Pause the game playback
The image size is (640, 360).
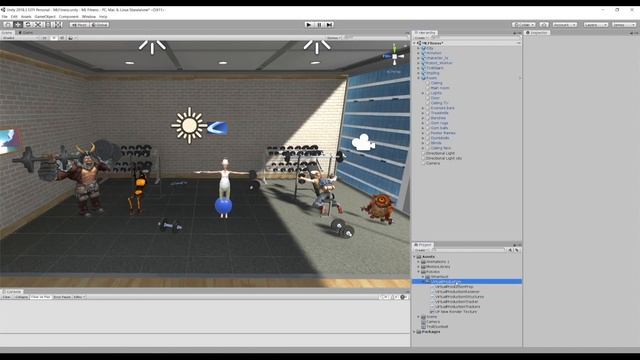(x=319, y=24)
